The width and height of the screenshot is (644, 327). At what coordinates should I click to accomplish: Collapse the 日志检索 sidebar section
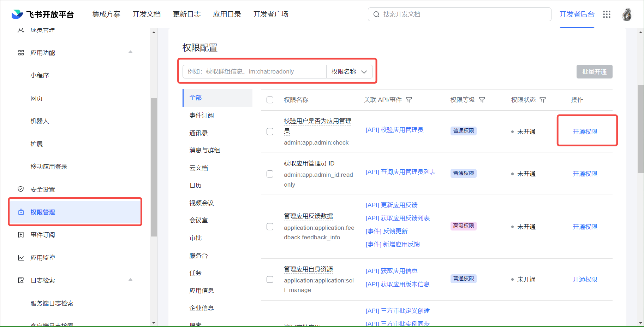(x=130, y=280)
